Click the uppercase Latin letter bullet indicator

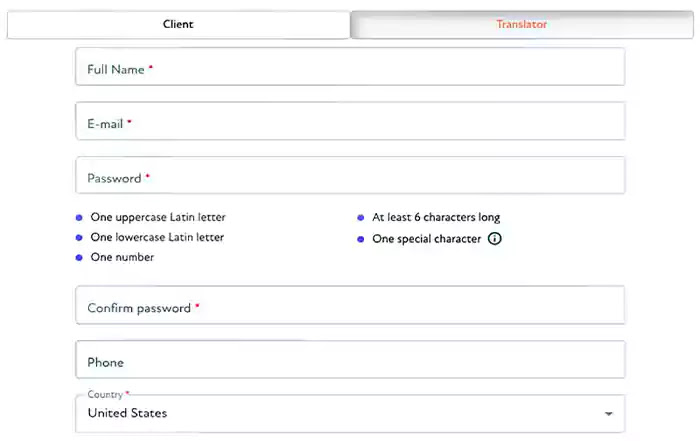pos(79,218)
